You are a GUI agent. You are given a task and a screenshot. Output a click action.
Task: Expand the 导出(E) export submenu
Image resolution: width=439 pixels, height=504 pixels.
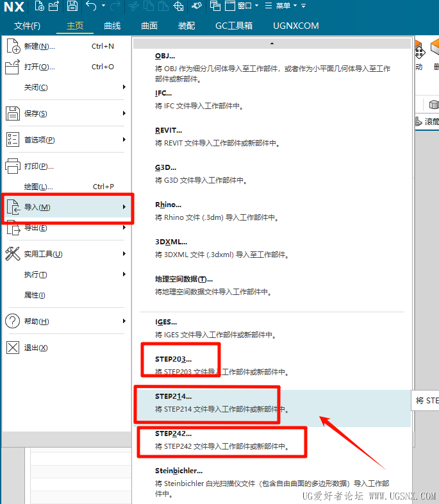click(67, 228)
